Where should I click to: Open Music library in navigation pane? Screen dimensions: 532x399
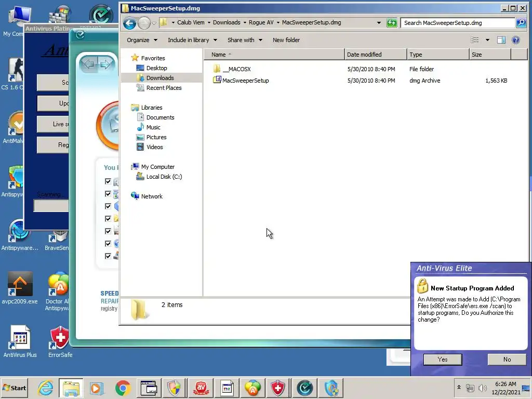coord(153,127)
